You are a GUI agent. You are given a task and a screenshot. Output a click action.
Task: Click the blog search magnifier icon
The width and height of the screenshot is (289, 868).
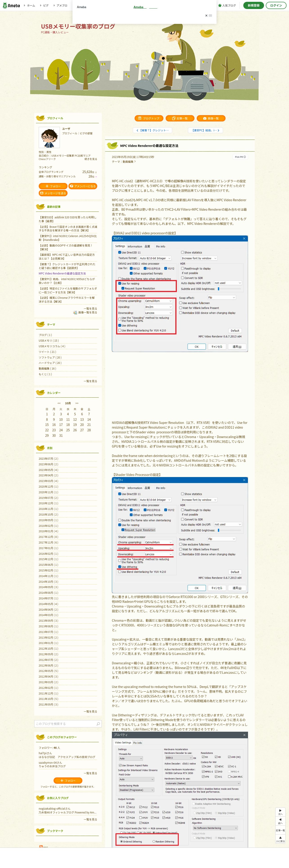[98, 724]
